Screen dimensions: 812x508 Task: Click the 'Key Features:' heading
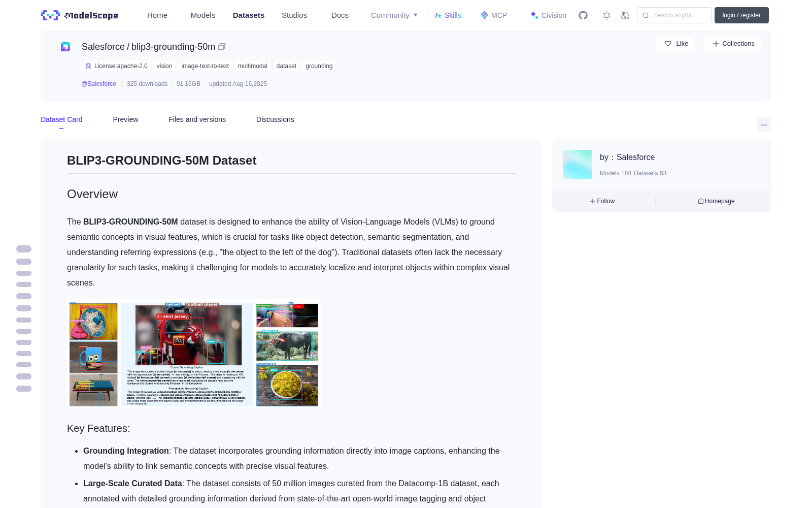coord(98,428)
